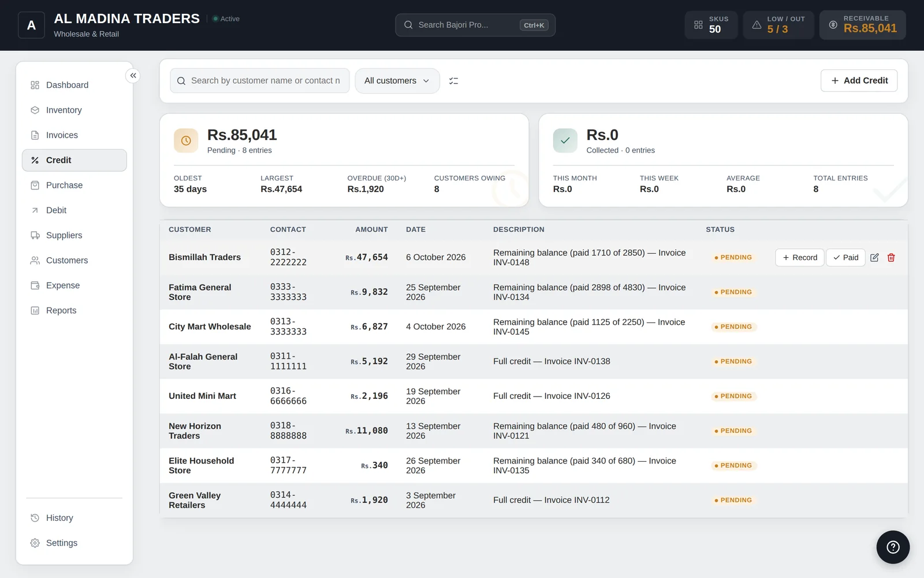This screenshot has height=578, width=924.
Task: Go to Dashboard in the sidebar
Action: coord(74,85)
